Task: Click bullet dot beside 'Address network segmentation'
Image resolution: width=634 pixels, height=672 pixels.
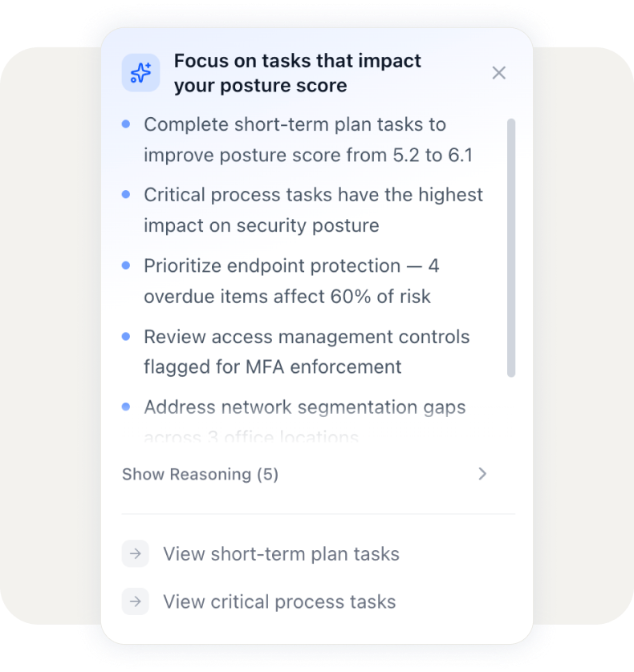Action: (125, 407)
